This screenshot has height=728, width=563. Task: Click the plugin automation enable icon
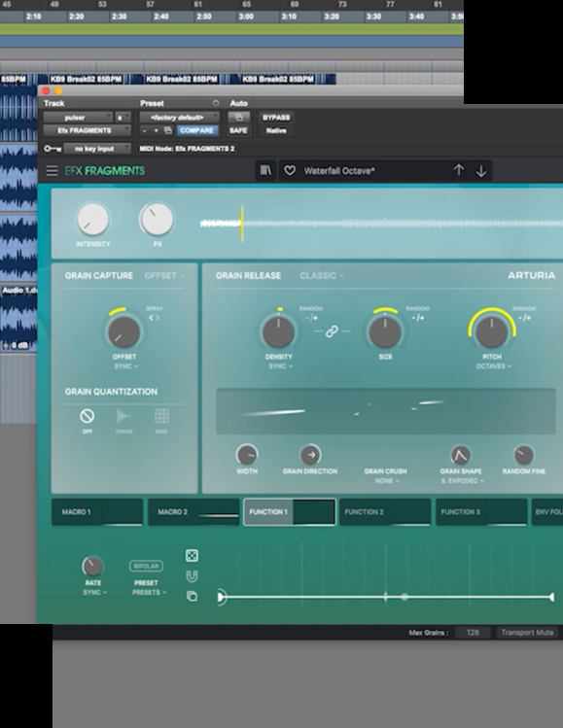[x=239, y=118]
